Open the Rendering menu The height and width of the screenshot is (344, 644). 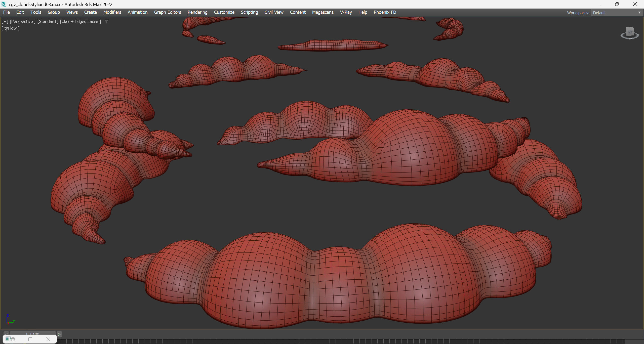pos(197,12)
